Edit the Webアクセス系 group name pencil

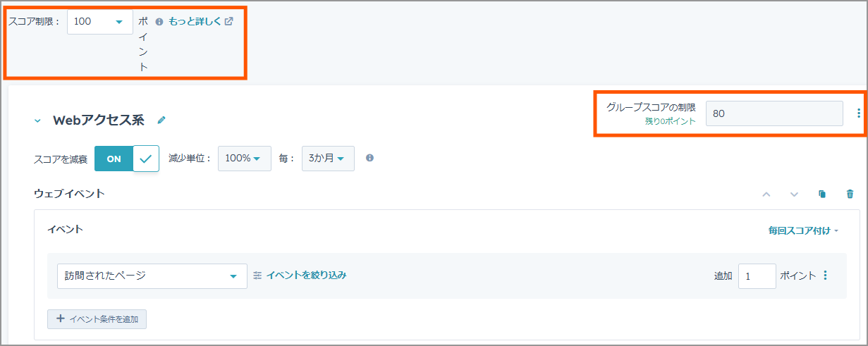click(161, 121)
